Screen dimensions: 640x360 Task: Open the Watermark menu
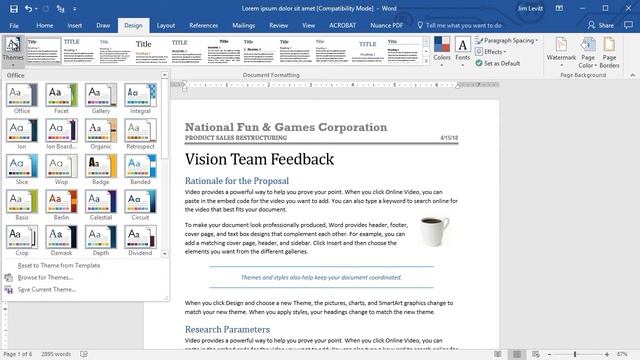[x=561, y=51]
